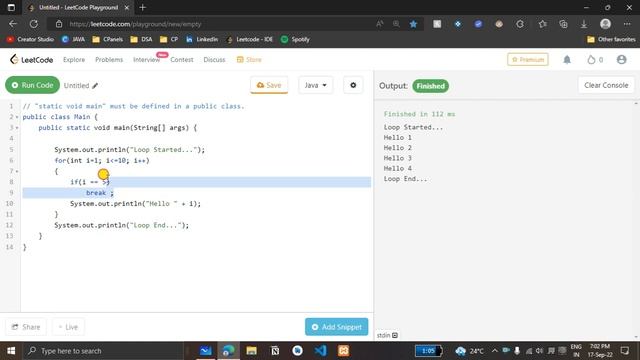The width and height of the screenshot is (640, 360).
Task: Go to the Problems page
Action: coord(109,60)
